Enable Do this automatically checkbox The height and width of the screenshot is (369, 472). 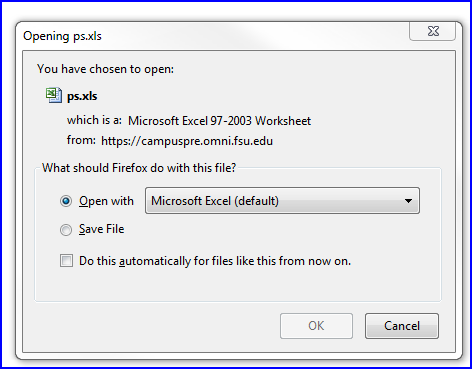(66, 261)
